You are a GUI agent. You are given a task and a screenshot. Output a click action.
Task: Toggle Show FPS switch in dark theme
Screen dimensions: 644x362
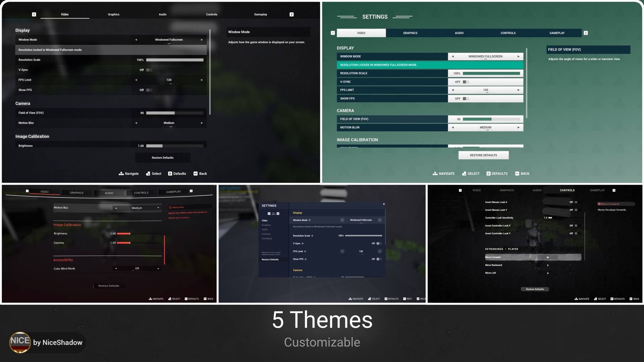point(149,90)
